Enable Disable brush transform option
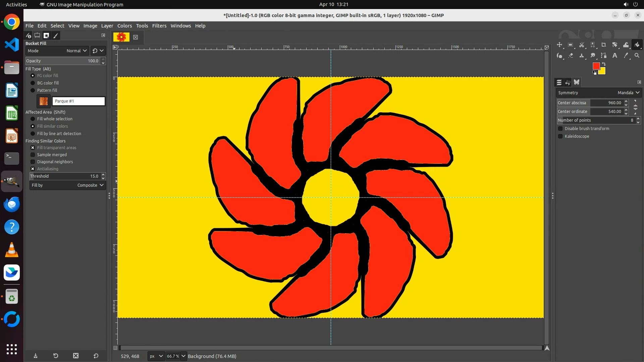The image size is (644, 362). [560, 129]
